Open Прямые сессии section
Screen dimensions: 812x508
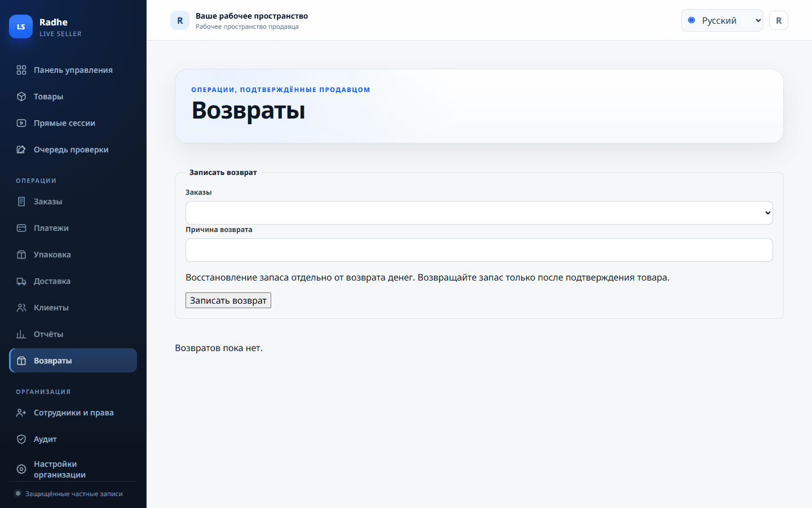click(73, 123)
